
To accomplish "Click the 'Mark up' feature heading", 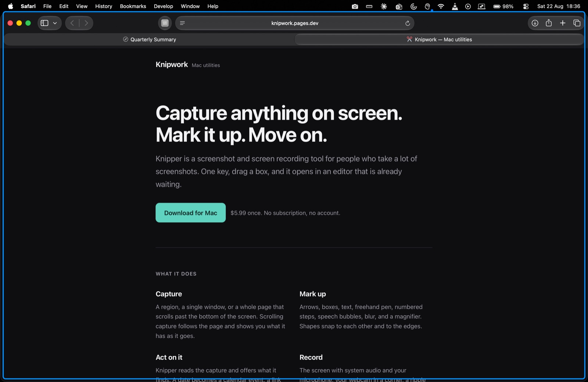I will click(313, 294).
